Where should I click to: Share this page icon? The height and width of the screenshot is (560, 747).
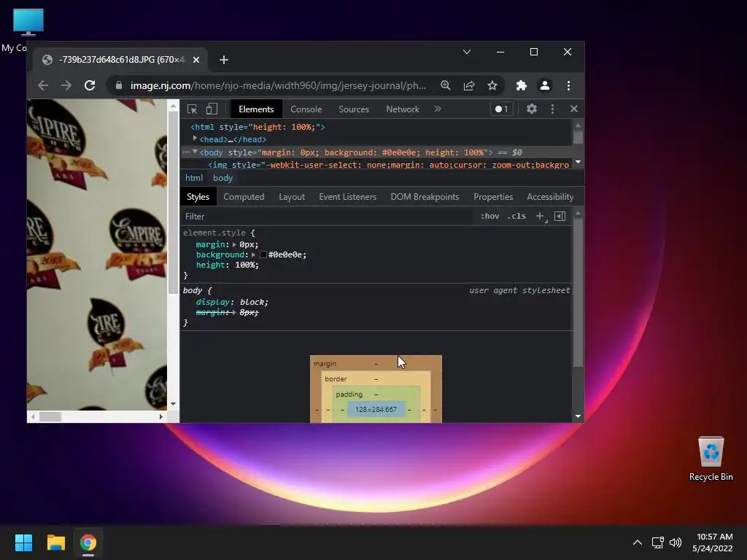[469, 86]
